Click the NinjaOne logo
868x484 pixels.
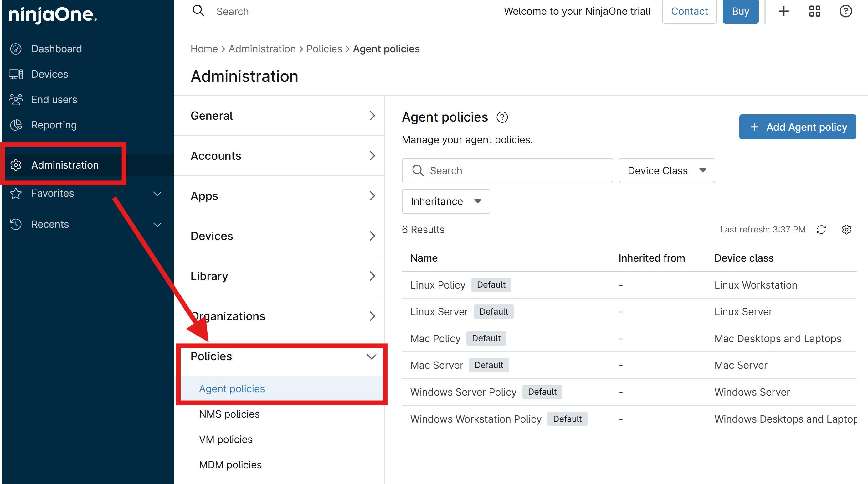53,14
